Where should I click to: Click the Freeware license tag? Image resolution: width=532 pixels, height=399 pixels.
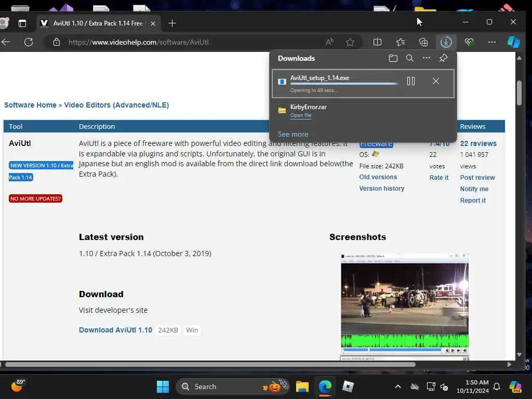point(376,144)
